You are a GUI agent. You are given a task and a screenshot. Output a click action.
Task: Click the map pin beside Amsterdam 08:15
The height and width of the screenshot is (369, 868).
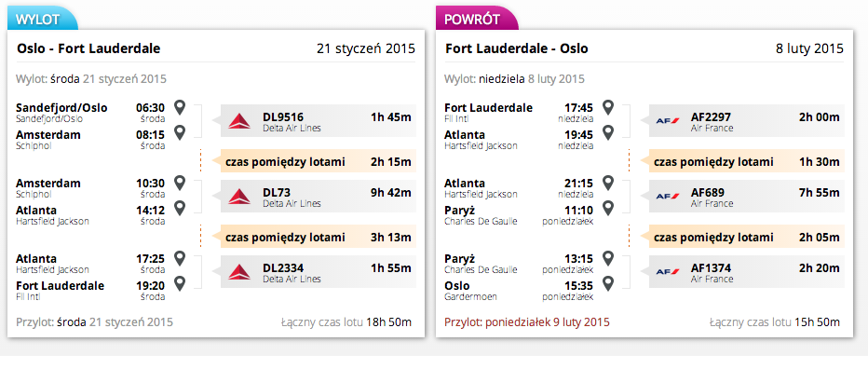[x=179, y=133]
